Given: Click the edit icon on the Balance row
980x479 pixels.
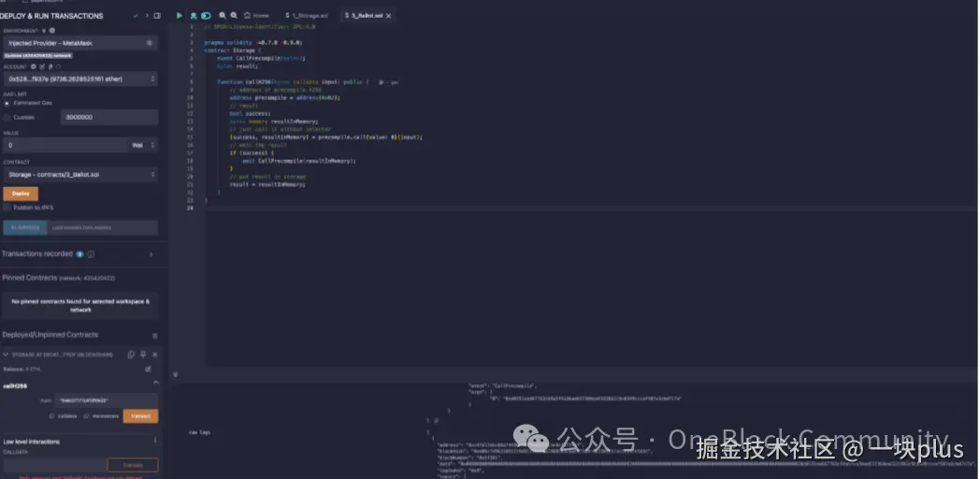Looking at the screenshot, I should 148,369.
